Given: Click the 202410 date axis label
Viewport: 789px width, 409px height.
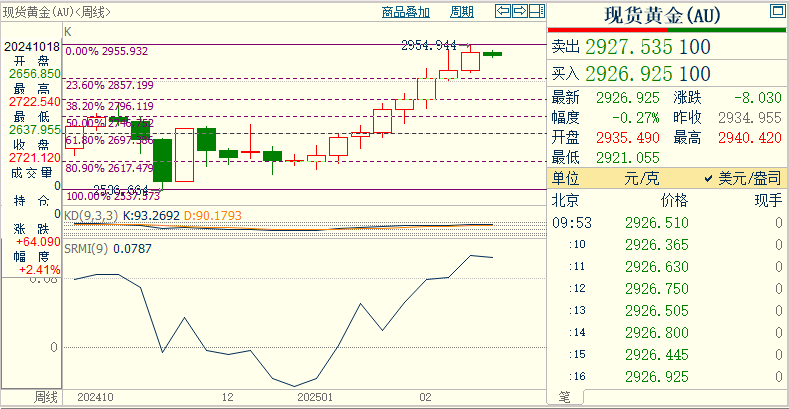Looking at the screenshot, I should [95, 397].
